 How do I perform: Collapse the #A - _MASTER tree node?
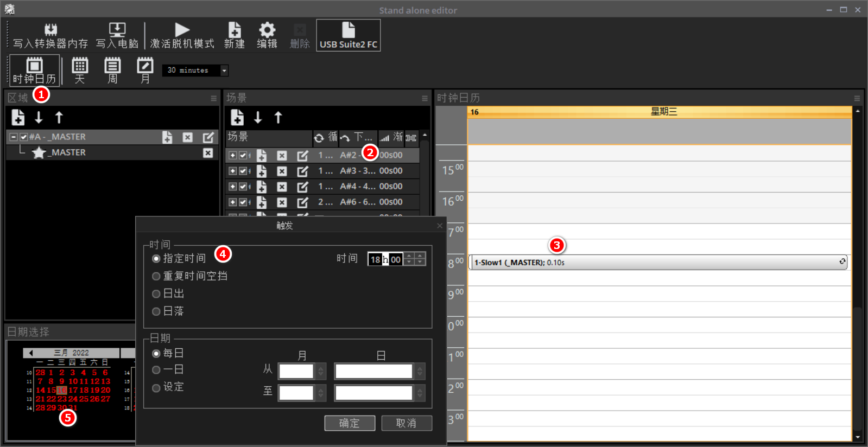click(x=14, y=137)
